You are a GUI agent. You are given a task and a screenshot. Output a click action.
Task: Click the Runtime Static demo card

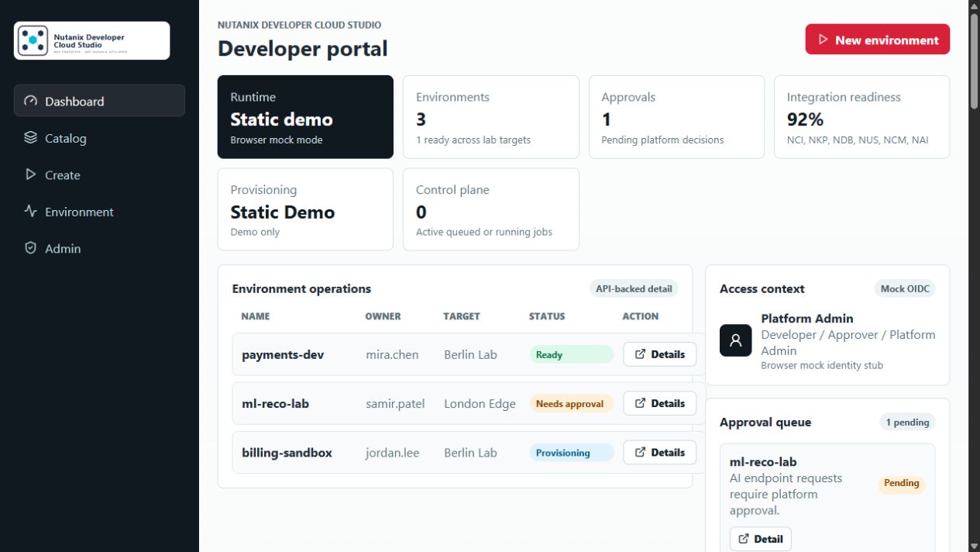coord(305,117)
